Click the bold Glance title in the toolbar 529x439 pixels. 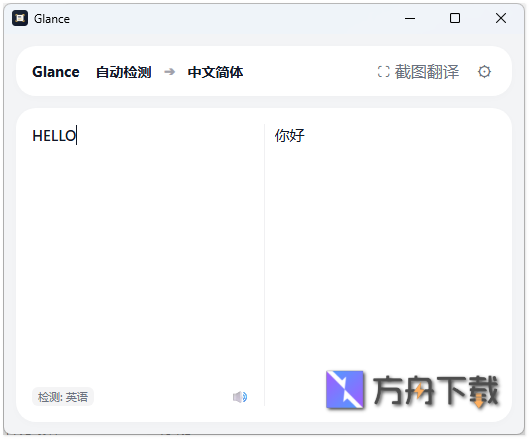click(x=56, y=72)
